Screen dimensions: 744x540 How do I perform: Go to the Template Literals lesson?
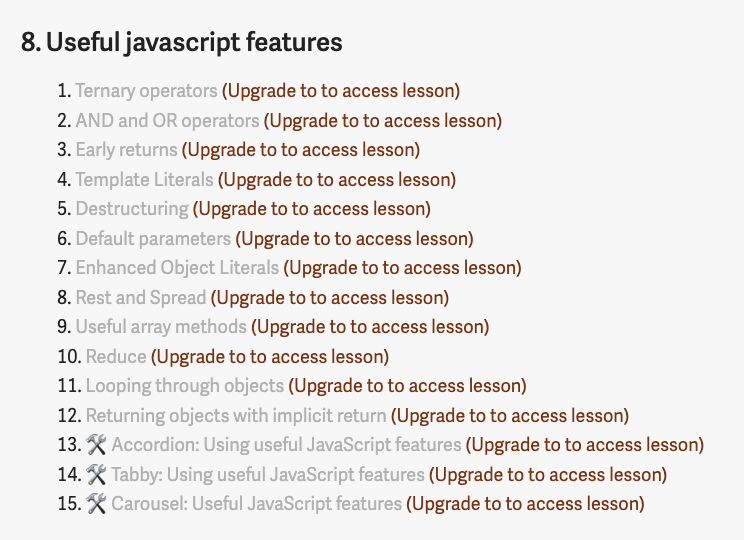coord(144,180)
